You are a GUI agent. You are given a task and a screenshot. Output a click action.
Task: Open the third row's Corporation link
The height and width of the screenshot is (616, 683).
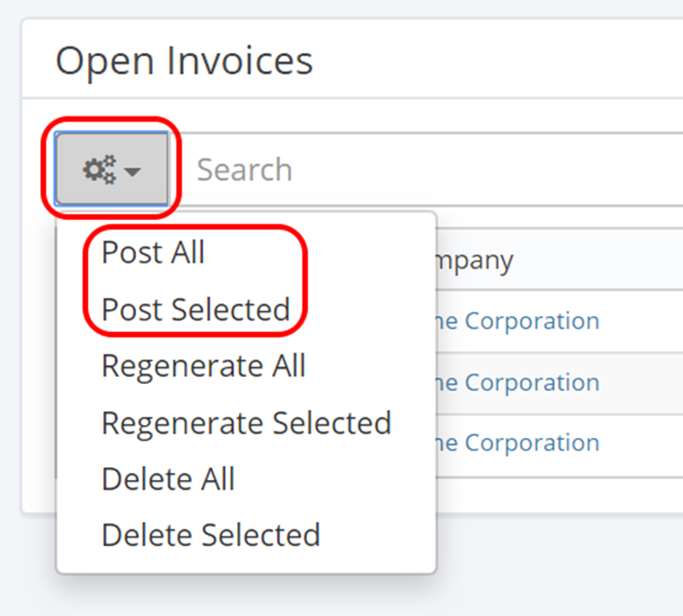[517, 442]
